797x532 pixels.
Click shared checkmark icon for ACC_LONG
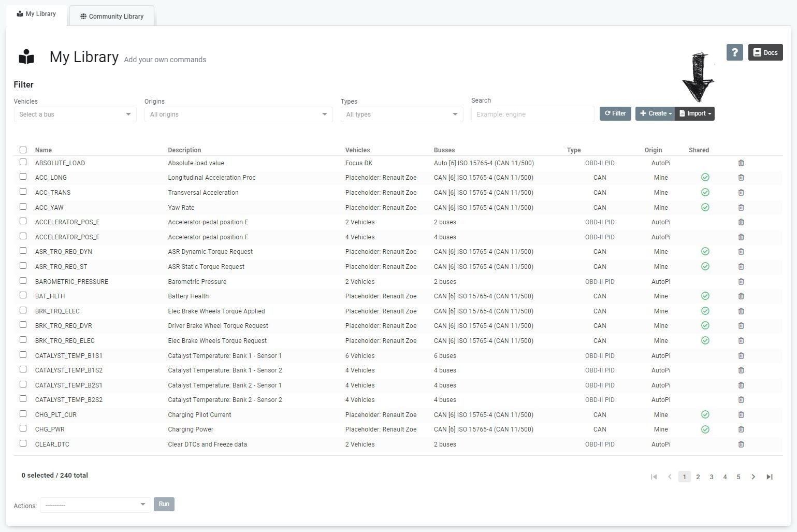pos(705,178)
